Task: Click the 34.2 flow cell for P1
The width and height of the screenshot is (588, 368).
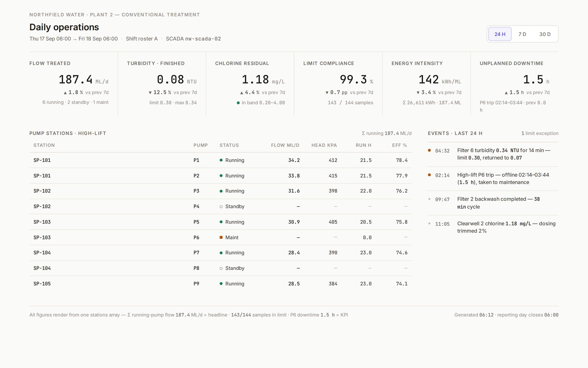Action: tap(294, 160)
